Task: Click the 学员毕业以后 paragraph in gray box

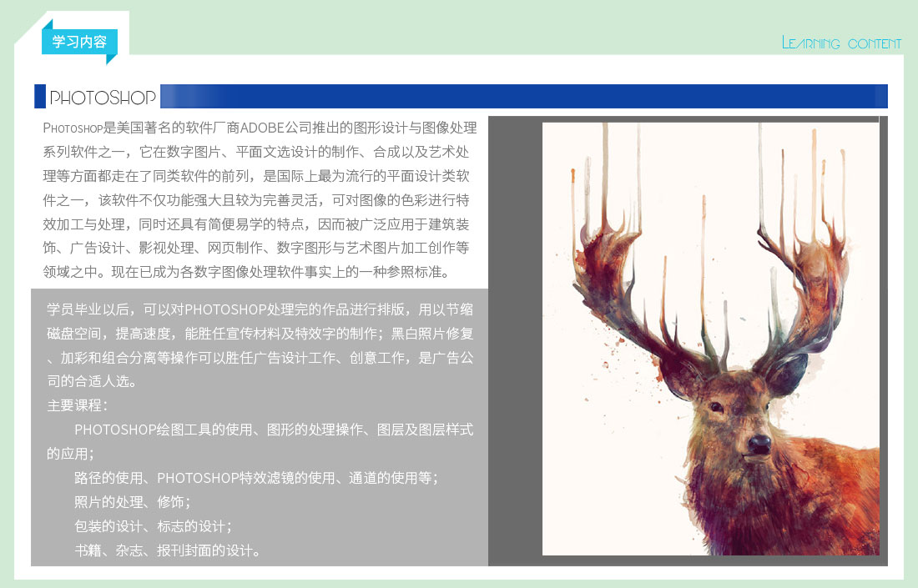Action: (x=260, y=345)
